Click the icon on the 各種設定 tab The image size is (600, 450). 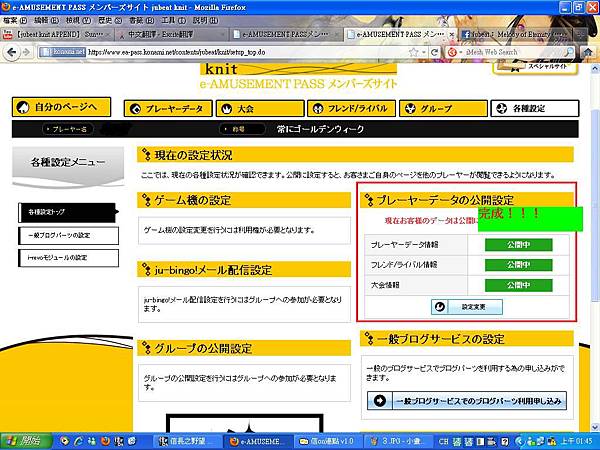[502, 109]
